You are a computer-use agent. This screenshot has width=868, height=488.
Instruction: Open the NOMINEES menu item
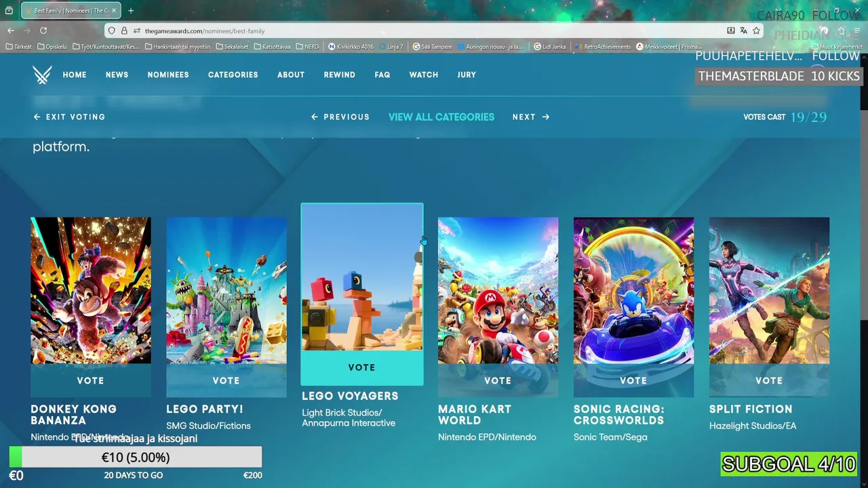[x=168, y=75]
